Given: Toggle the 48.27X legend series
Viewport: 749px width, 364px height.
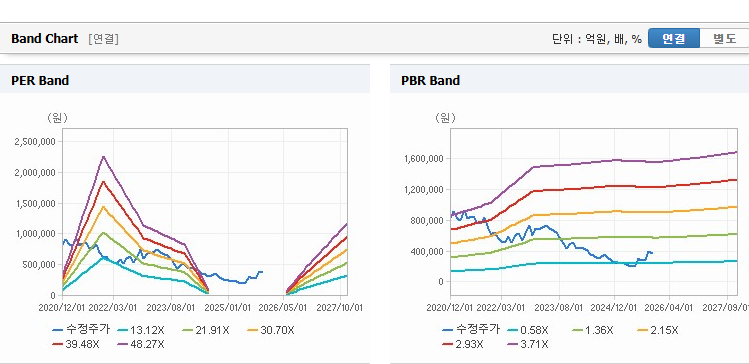Looking at the screenshot, I should tap(141, 344).
